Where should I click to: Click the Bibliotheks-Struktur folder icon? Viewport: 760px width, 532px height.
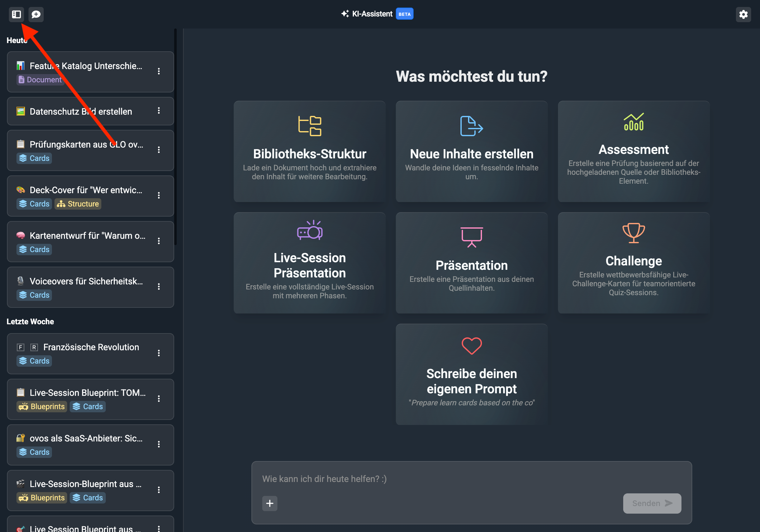point(309,126)
